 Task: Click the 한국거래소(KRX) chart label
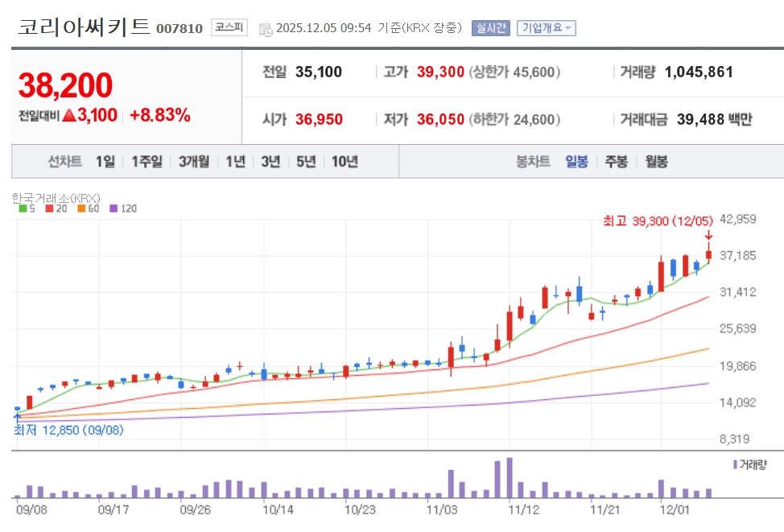[x=56, y=199]
